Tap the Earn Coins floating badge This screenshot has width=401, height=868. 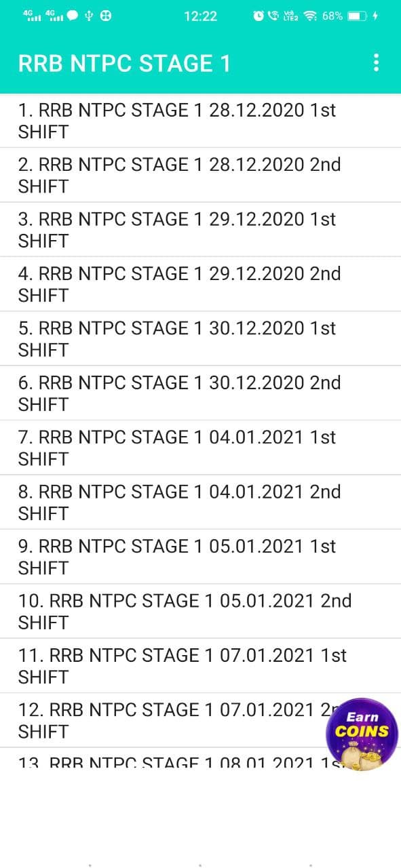[362, 734]
